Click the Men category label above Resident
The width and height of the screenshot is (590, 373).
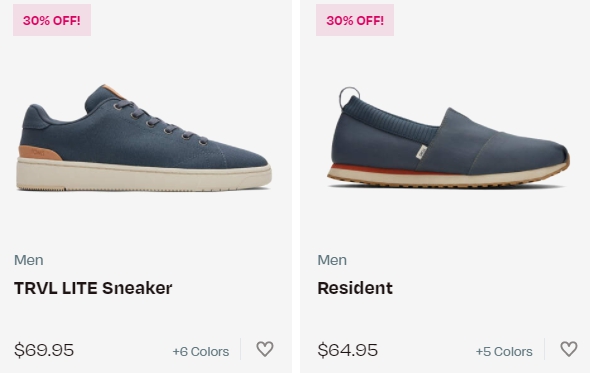[x=332, y=260]
